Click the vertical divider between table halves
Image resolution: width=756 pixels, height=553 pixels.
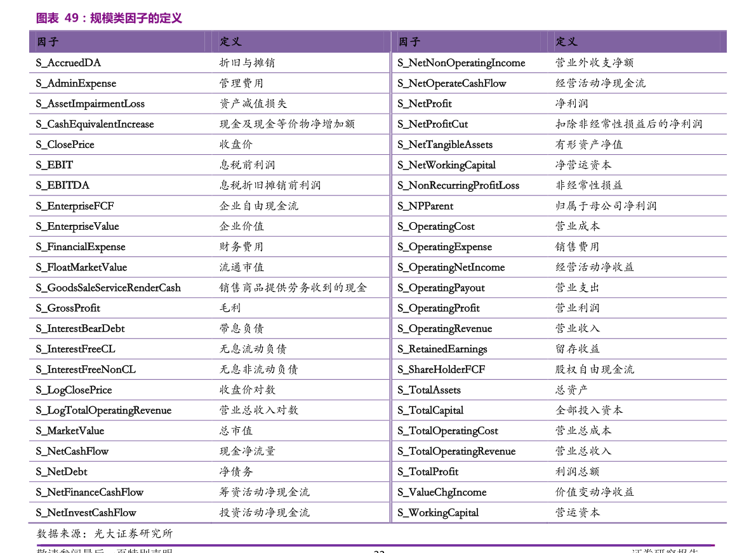(390, 286)
